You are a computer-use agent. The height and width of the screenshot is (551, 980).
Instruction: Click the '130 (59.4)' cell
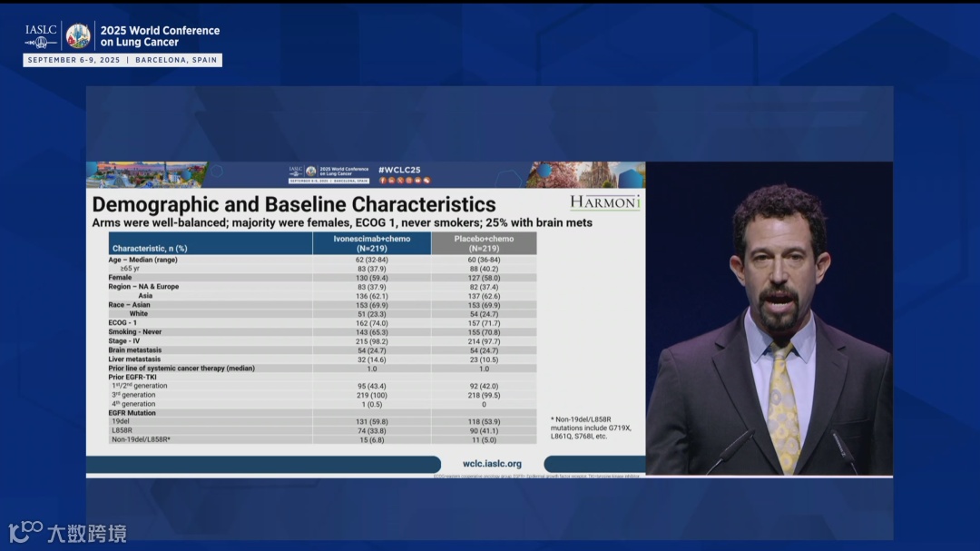372,278
